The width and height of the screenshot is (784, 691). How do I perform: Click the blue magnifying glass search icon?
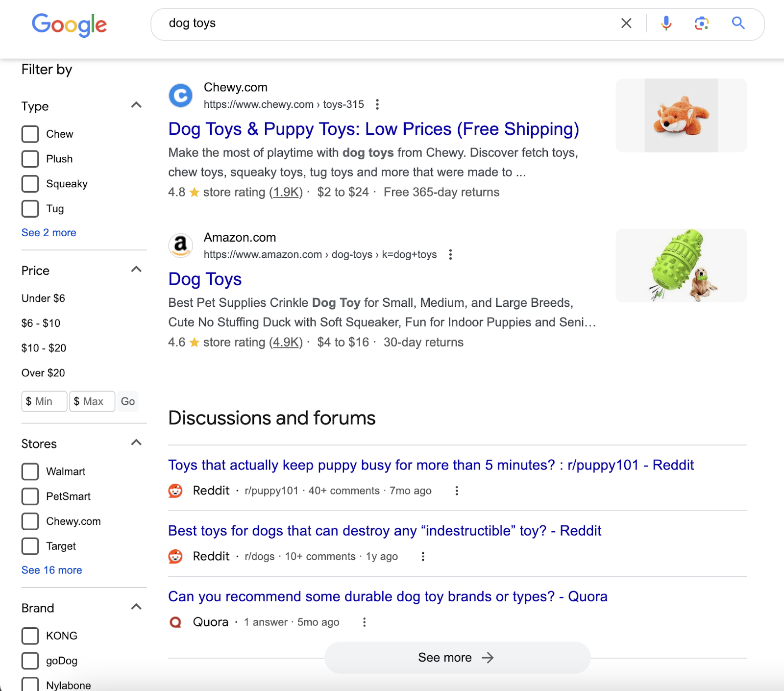738,23
